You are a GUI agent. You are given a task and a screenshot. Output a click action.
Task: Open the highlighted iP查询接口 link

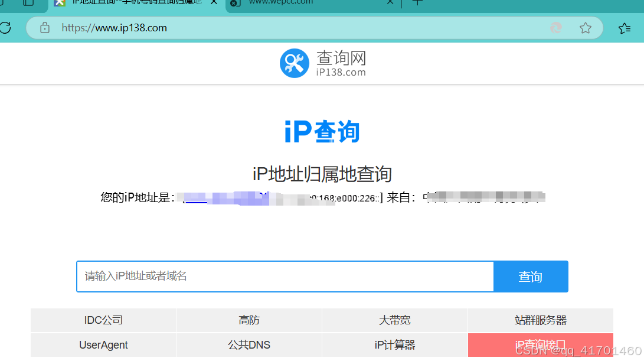tap(540, 345)
